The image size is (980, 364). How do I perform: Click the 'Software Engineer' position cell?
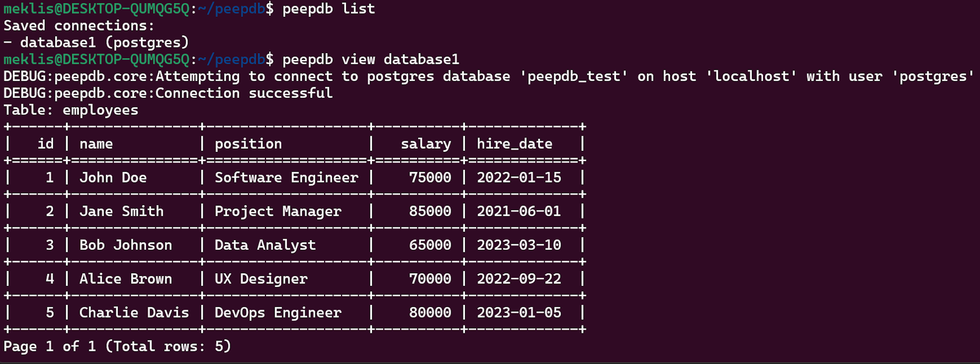click(286, 177)
